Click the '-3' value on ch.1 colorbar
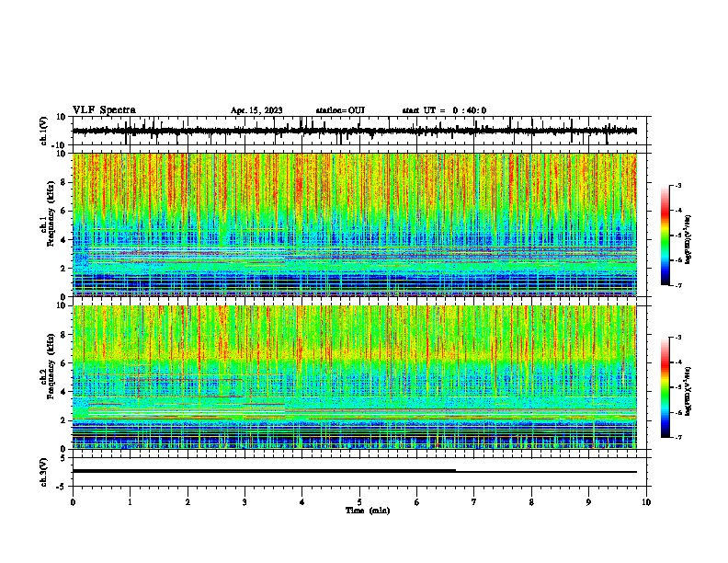Image resolution: width=728 pixels, height=563 pixels. tap(677, 185)
